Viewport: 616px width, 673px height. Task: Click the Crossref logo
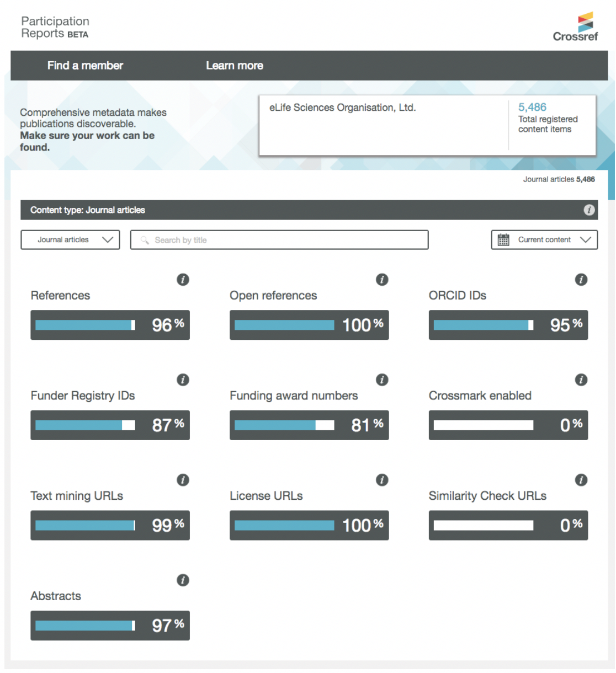point(575,26)
